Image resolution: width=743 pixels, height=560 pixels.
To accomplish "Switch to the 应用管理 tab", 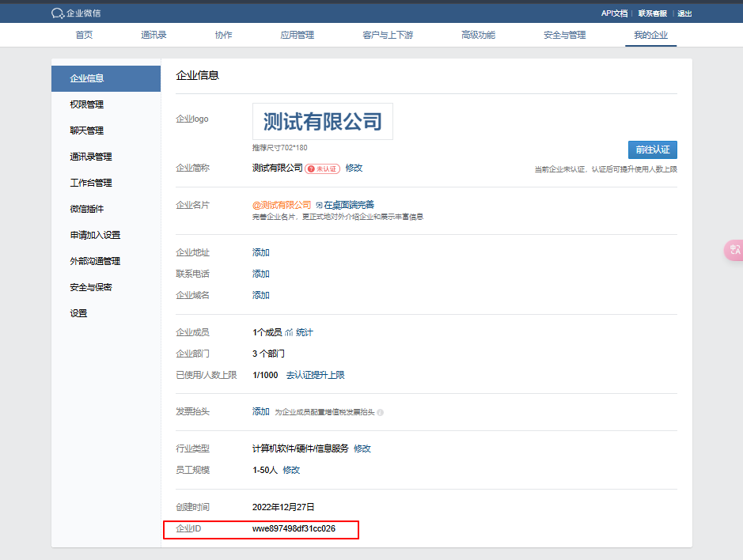I will click(297, 35).
